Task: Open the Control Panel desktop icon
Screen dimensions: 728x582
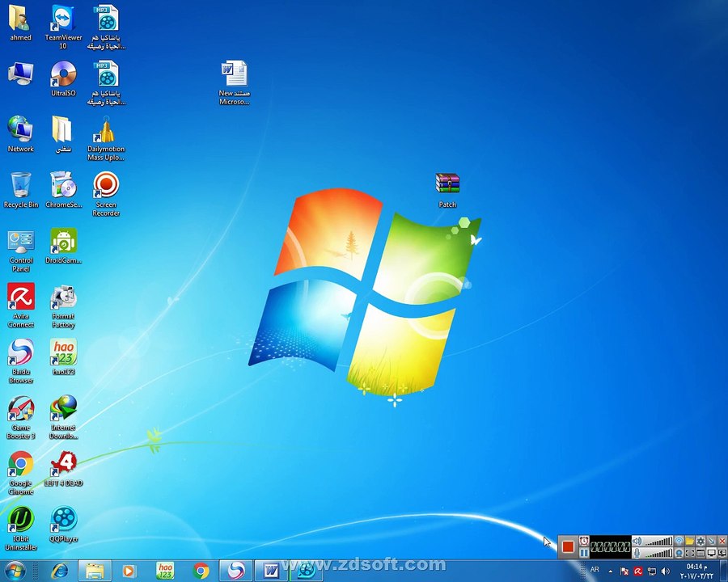Action: 20,251
